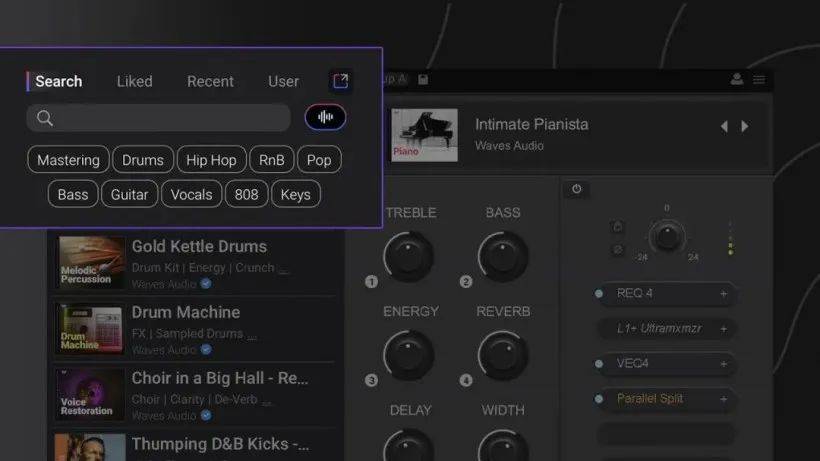Filter by Vocals tag
Image resolution: width=820 pixels, height=461 pixels.
click(191, 194)
